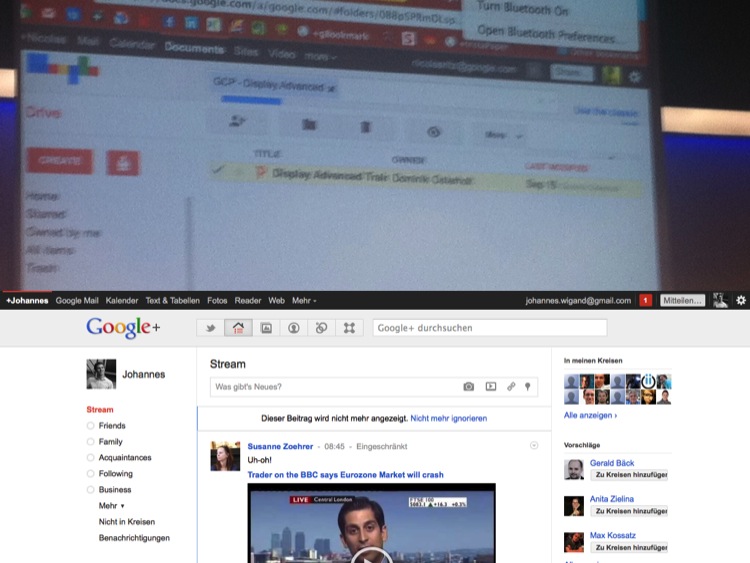Image resolution: width=750 pixels, height=563 pixels.
Task: Expand the Mehr menu in the black bar
Action: click(304, 300)
